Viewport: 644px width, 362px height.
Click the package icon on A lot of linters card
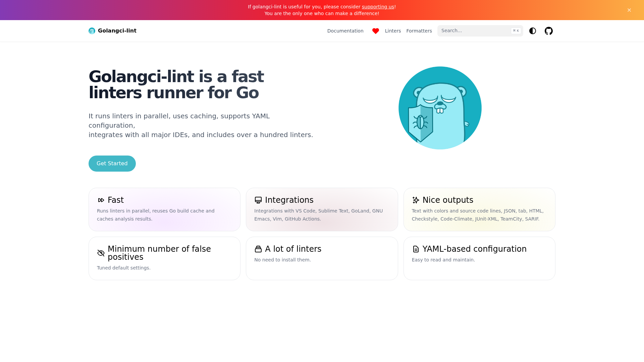coord(258,249)
